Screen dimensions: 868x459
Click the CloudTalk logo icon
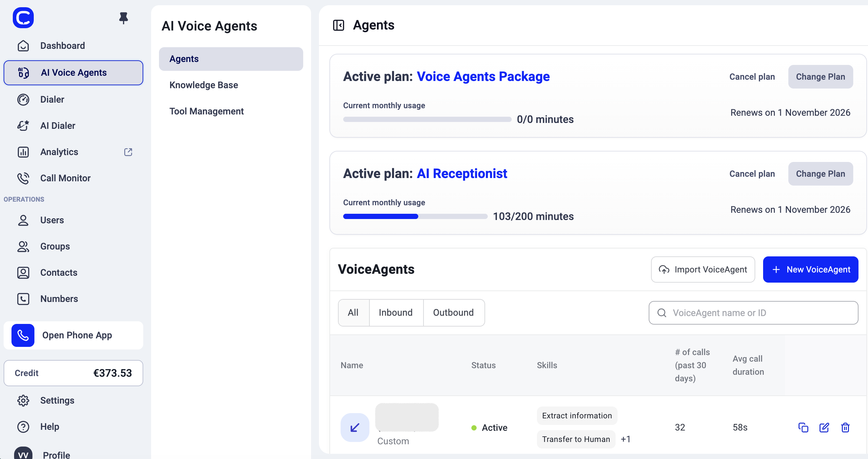coord(23,17)
